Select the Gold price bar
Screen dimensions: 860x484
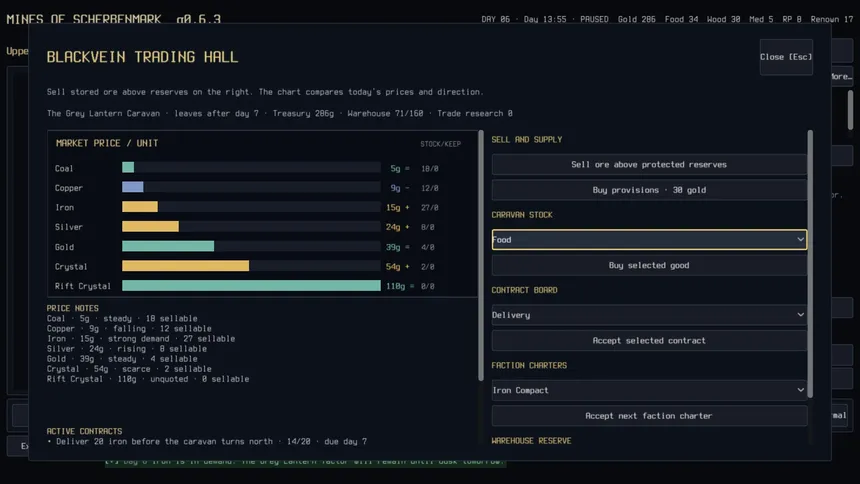(x=251, y=247)
